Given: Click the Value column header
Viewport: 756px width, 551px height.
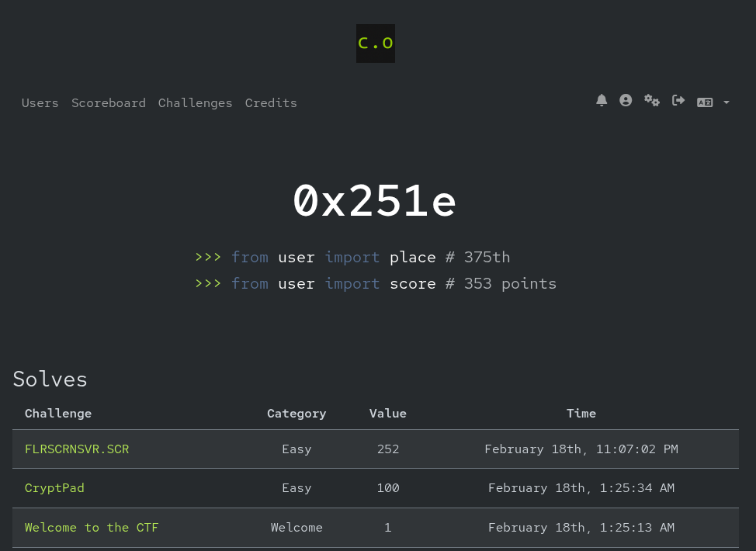Looking at the screenshot, I should (388, 414).
